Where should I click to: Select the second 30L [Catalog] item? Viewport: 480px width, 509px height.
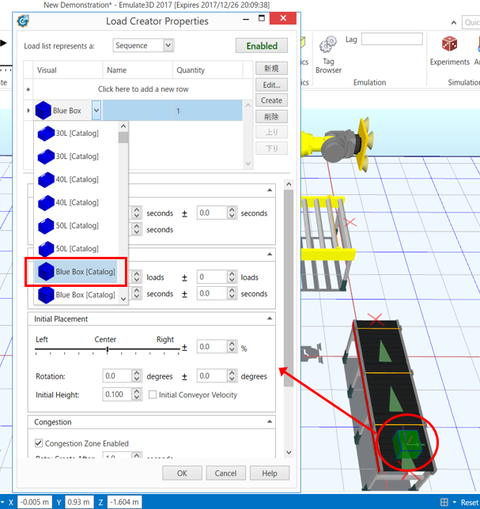pos(76,156)
